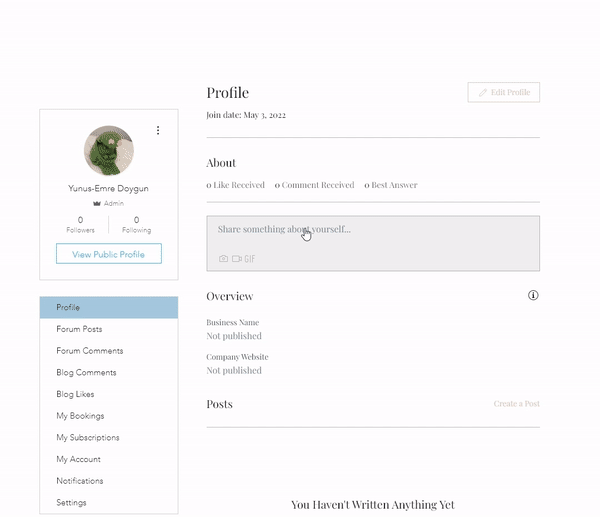Open My Bookings in the sidebar

(80, 416)
